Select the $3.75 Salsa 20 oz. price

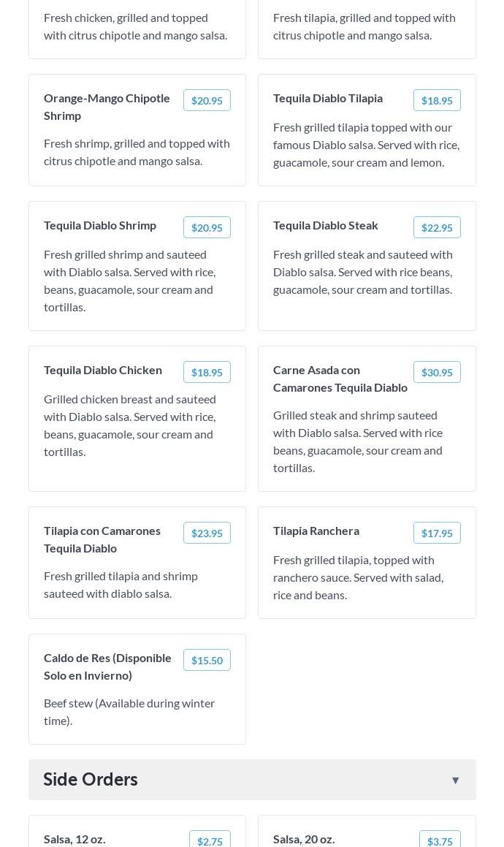tap(440, 841)
